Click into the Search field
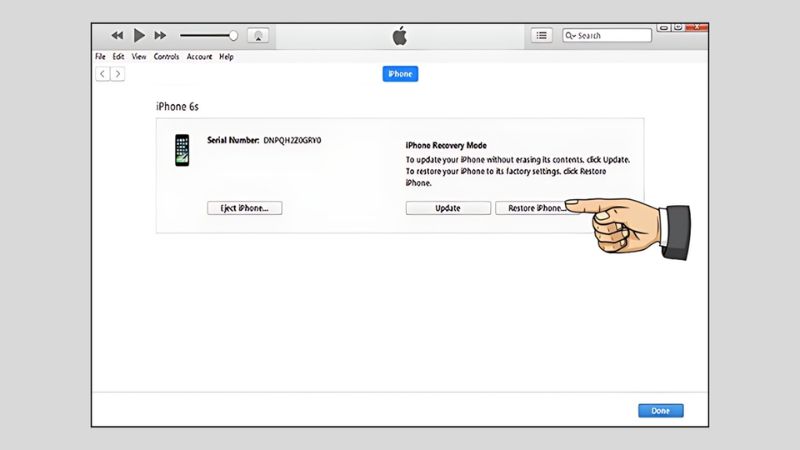Viewport: 800px width, 450px height. click(x=607, y=35)
